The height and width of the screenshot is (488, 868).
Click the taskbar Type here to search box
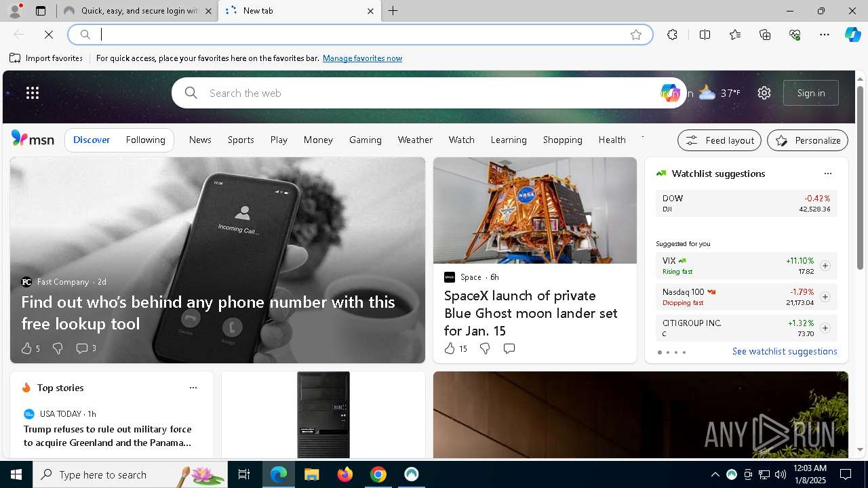130,474
